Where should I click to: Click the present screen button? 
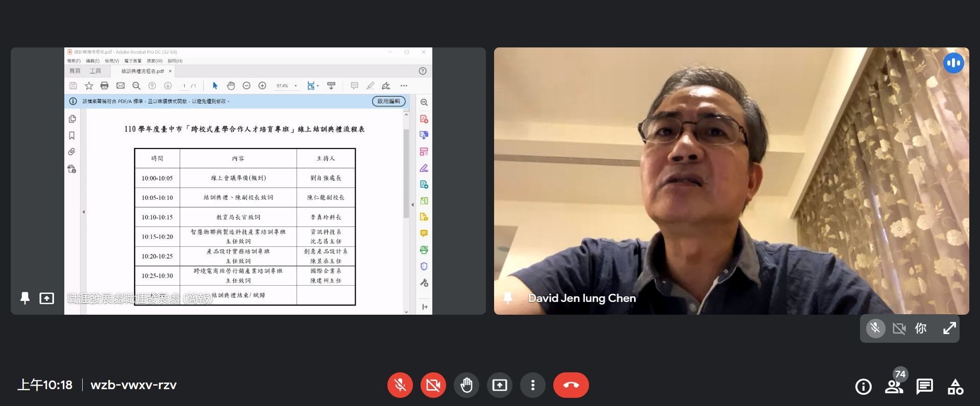click(500, 385)
